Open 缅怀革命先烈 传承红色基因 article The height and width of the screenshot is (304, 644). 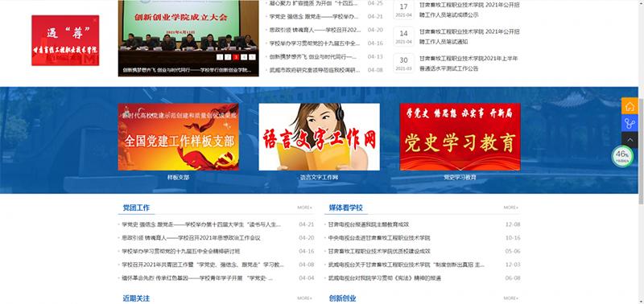pos(197,278)
